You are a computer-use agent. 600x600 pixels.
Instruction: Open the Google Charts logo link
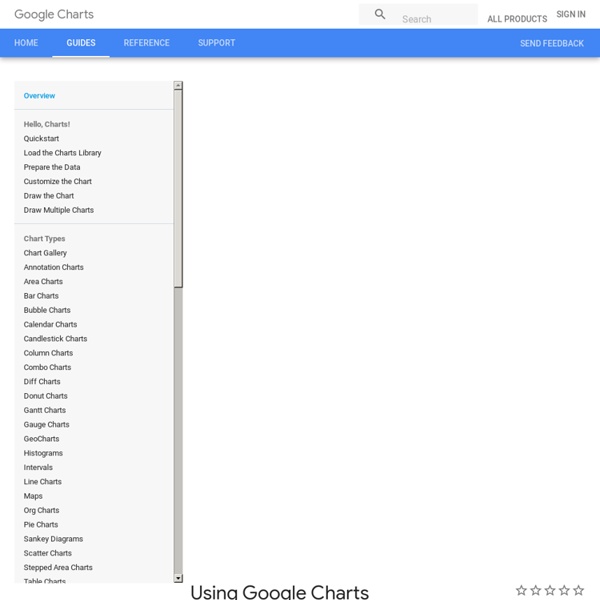pos(54,14)
